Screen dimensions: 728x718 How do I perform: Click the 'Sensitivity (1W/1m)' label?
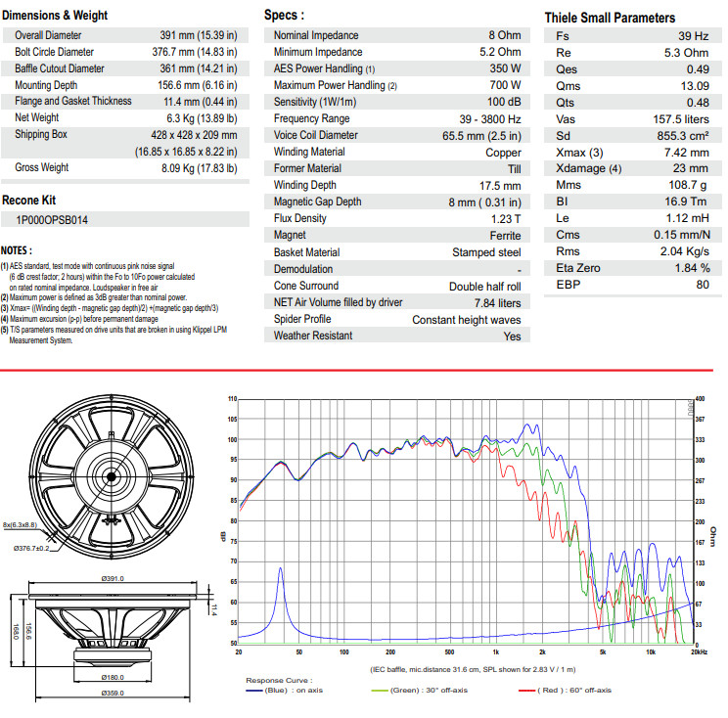click(315, 102)
